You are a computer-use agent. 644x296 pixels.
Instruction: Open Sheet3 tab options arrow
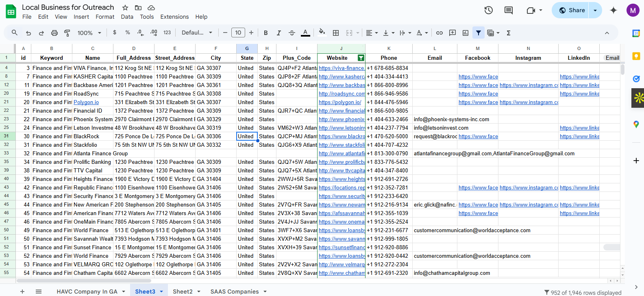click(161, 292)
